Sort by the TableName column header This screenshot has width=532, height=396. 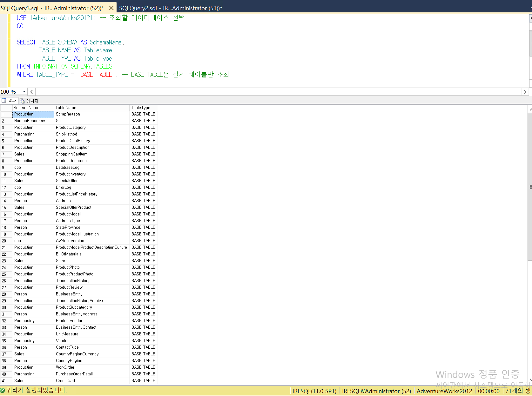[66, 108]
